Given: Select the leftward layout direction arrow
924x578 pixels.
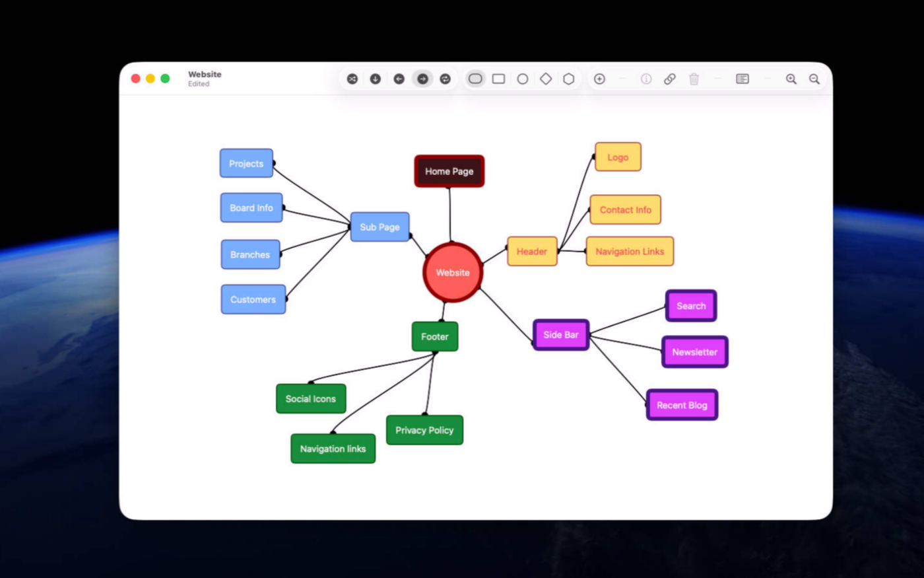Looking at the screenshot, I should (399, 79).
